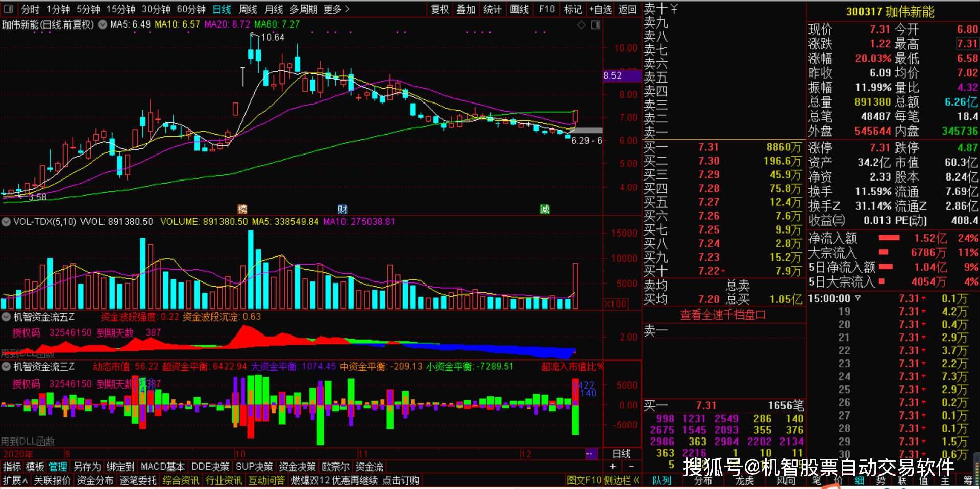This screenshot has height=489, width=980.
Task: Expand the 更多 period options
Action: (x=336, y=9)
